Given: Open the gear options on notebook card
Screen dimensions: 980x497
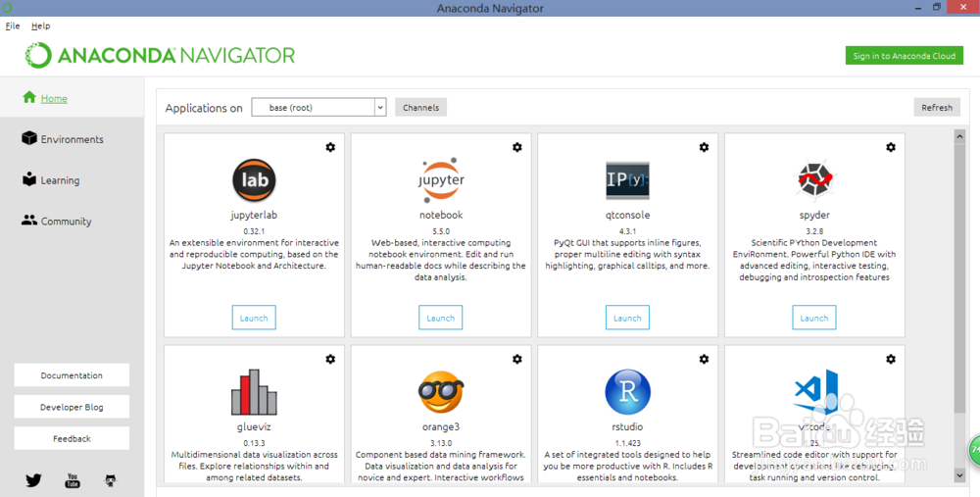Looking at the screenshot, I should (516, 147).
